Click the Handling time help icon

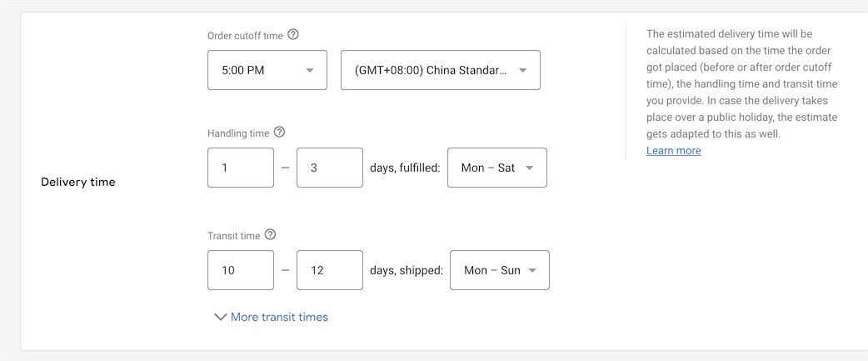[x=279, y=133]
